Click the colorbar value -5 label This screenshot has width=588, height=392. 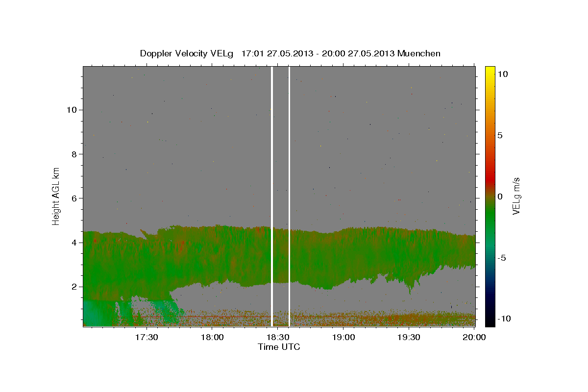tap(501, 258)
